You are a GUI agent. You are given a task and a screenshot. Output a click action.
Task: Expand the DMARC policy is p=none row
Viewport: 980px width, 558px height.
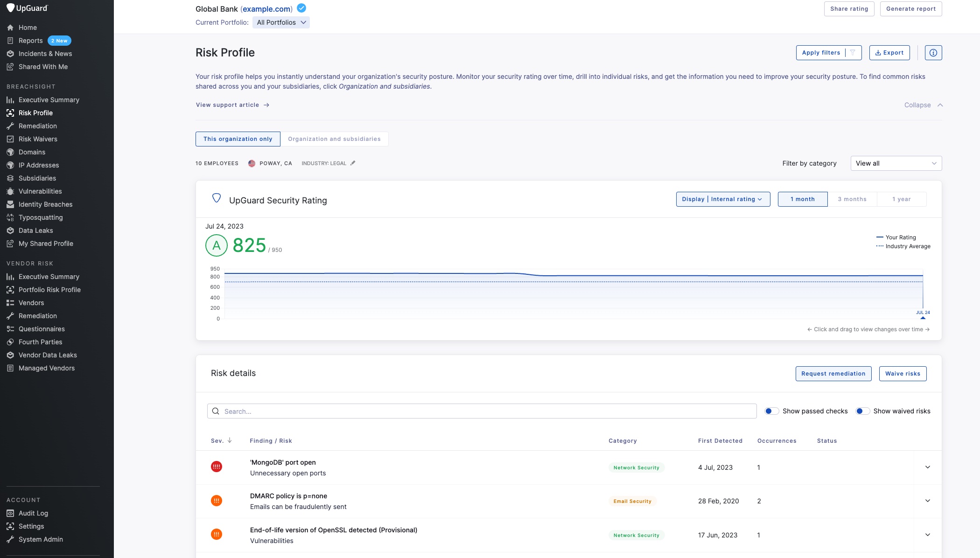928,501
